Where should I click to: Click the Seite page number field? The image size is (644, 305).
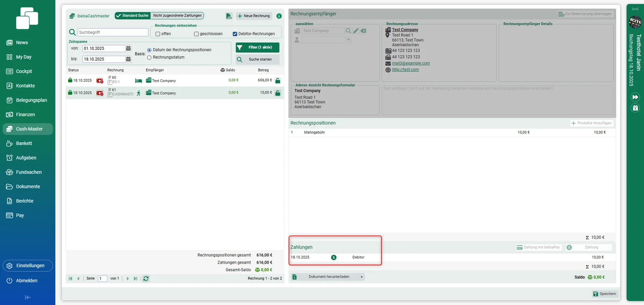pos(103,278)
